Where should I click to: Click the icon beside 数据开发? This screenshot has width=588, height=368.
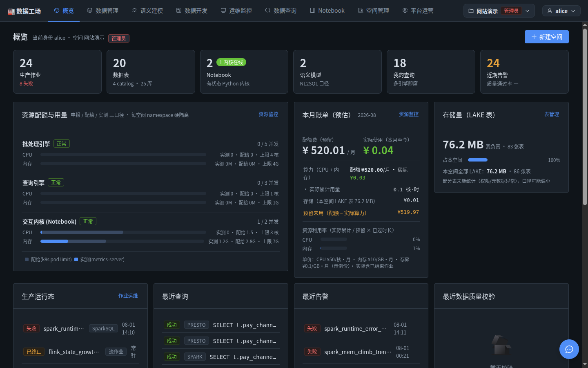point(179,11)
